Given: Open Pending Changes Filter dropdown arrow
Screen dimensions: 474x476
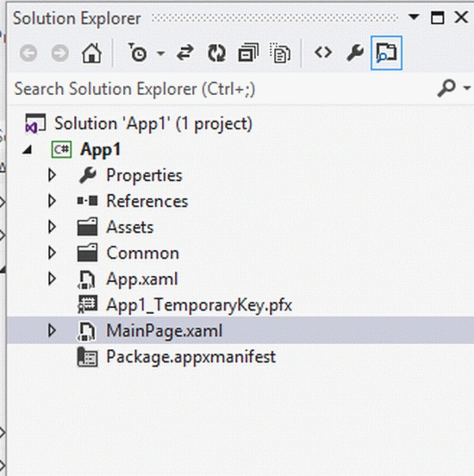Looking at the screenshot, I should [160, 53].
